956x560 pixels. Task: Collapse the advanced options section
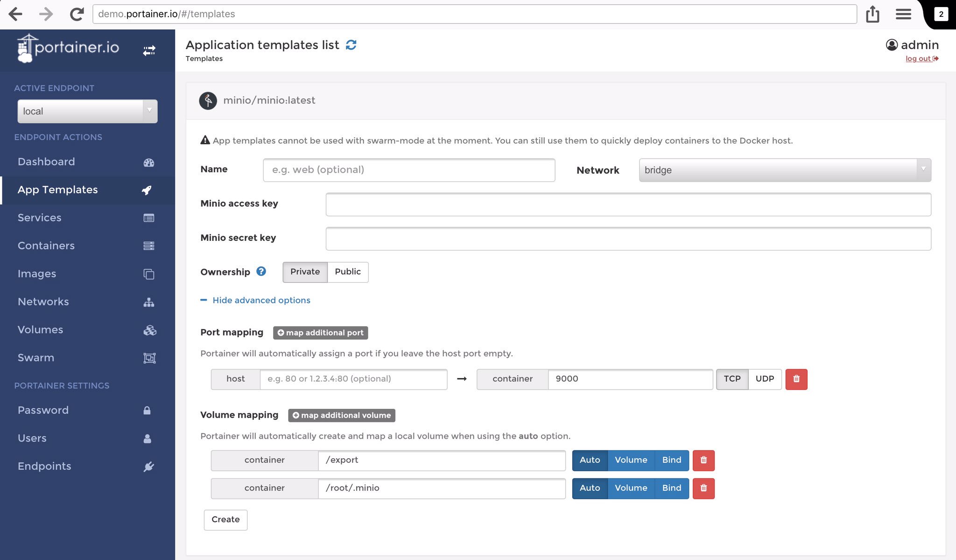(x=261, y=300)
